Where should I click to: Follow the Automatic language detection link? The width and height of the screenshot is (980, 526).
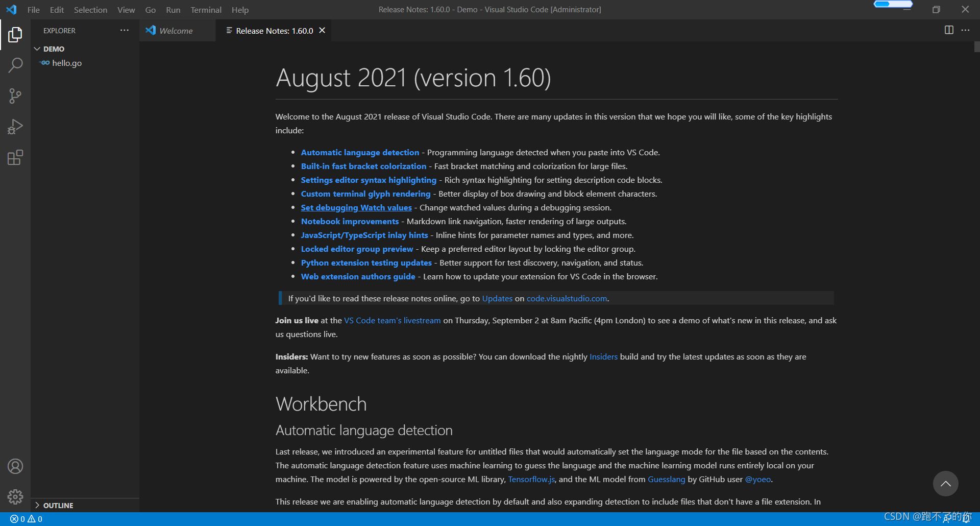pos(360,152)
